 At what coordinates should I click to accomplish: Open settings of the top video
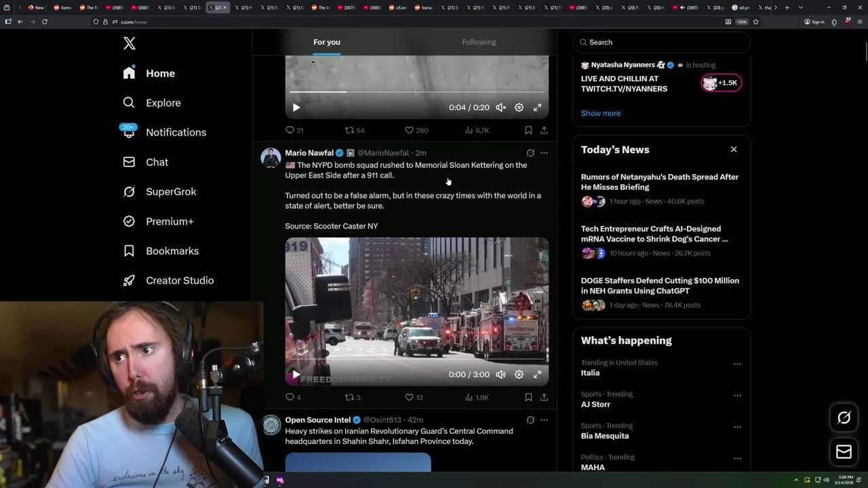point(519,107)
